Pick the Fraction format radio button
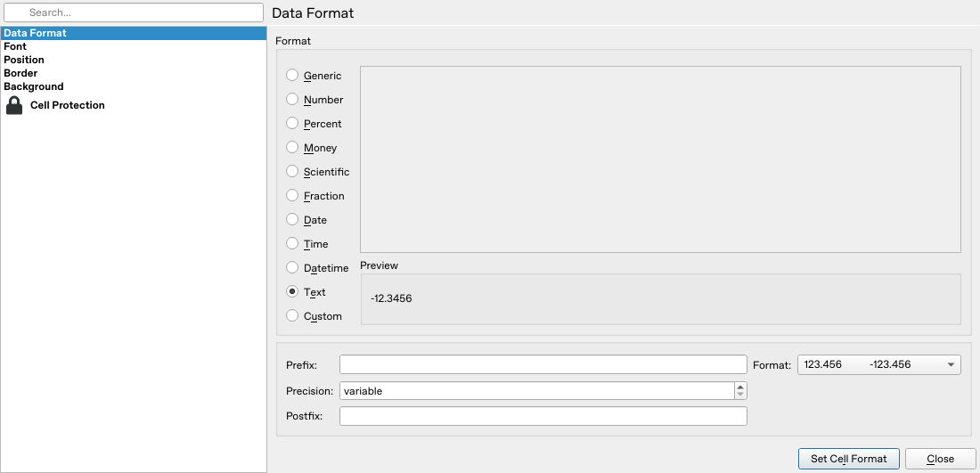The image size is (980, 473). pos(292,195)
